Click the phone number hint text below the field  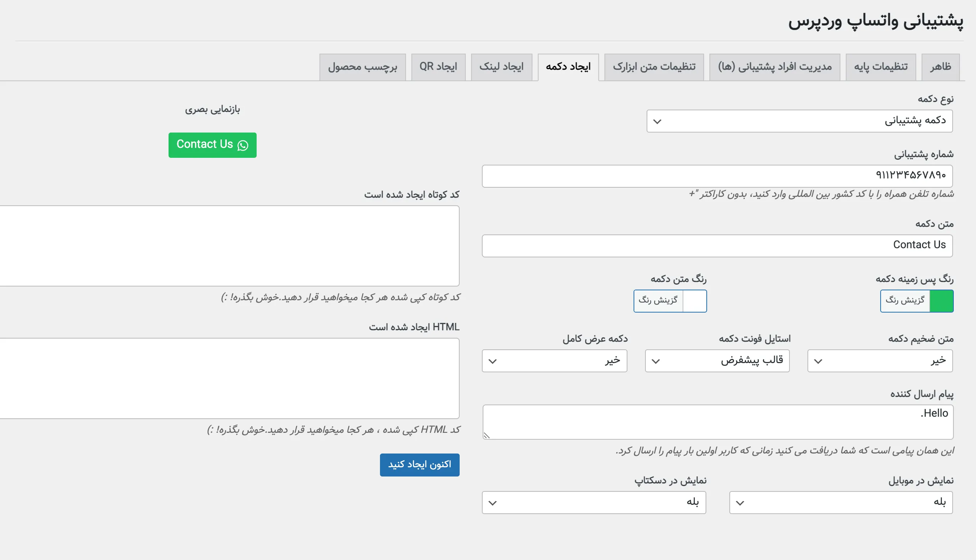821,194
